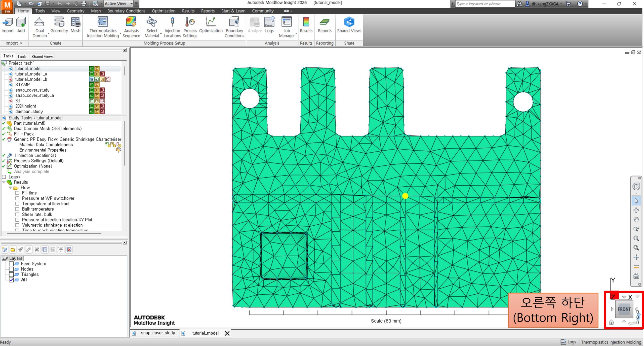Click the Optimization icon in Molding Process Setup

pyautogui.click(x=211, y=22)
